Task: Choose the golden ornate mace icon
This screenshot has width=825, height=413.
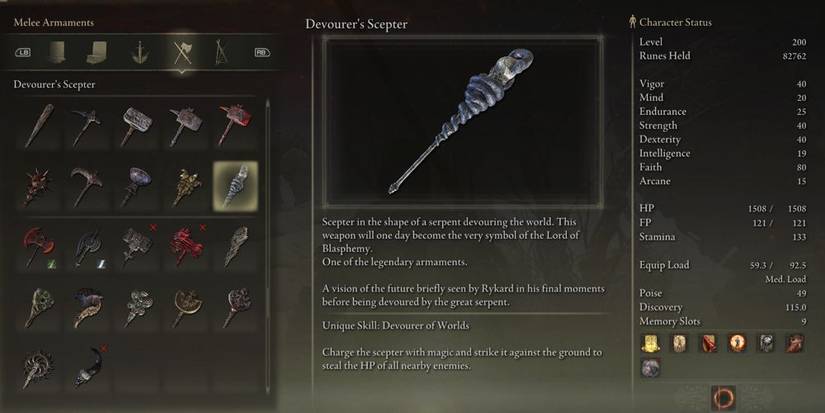Action: click(187, 186)
